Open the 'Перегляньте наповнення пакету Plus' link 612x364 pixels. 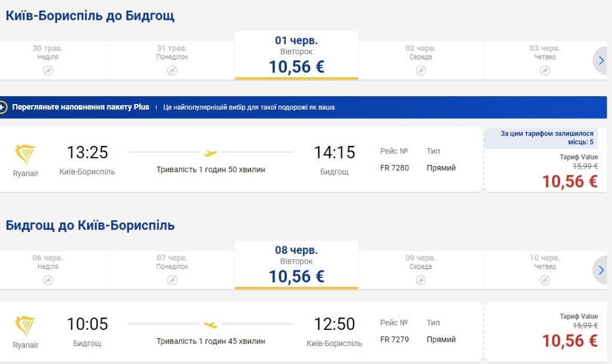82,108
